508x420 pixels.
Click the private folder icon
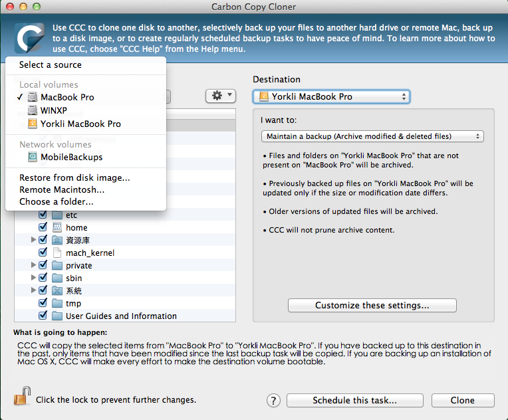[x=57, y=266]
